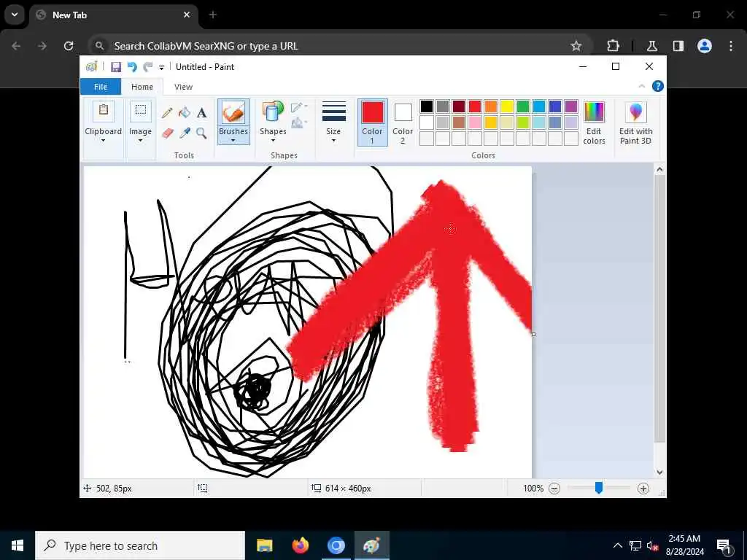This screenshot has height=560, width=747.
Task: Select the New Tab browser tab
Action: coord(114,15)
